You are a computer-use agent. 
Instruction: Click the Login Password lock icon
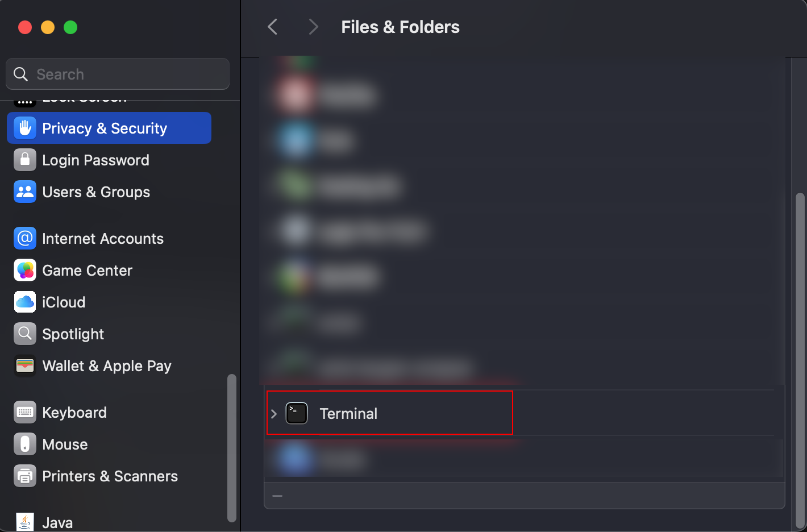[25, 160]
